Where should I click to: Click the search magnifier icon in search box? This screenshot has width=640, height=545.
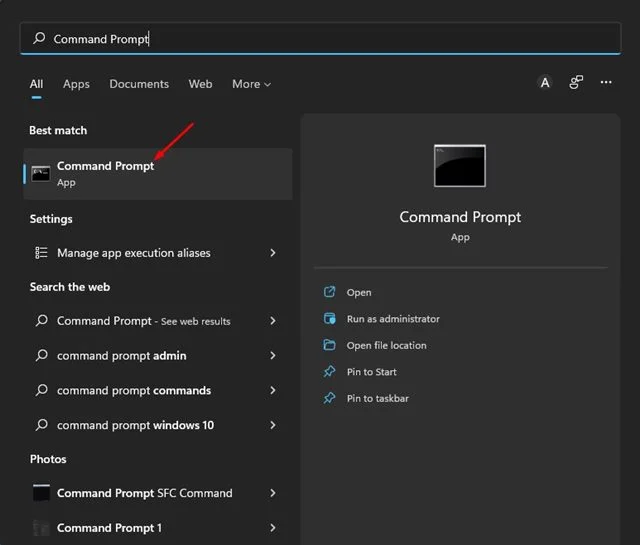(x=39, y=38)
